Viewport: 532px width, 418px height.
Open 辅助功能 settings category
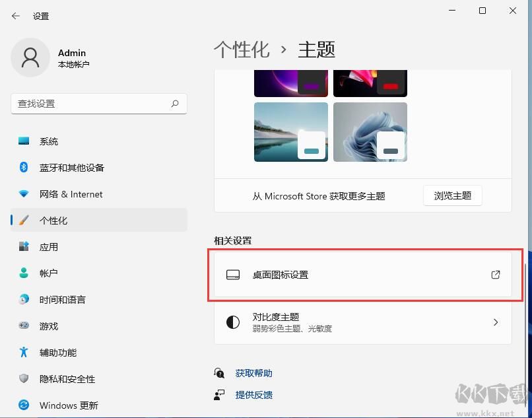tap(99, 353)
